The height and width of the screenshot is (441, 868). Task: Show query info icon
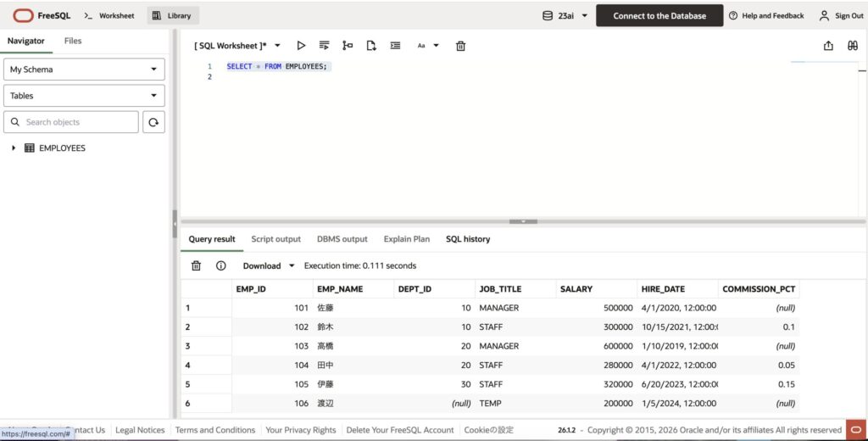point(221,266)
